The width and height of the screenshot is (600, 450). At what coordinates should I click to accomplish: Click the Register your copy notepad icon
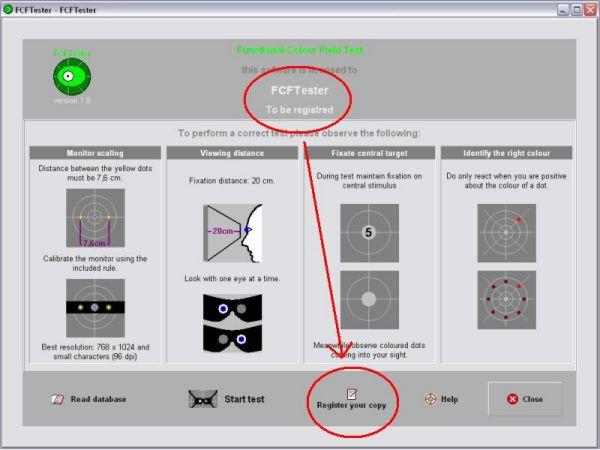pyautogui.click(x=351, y=394)
